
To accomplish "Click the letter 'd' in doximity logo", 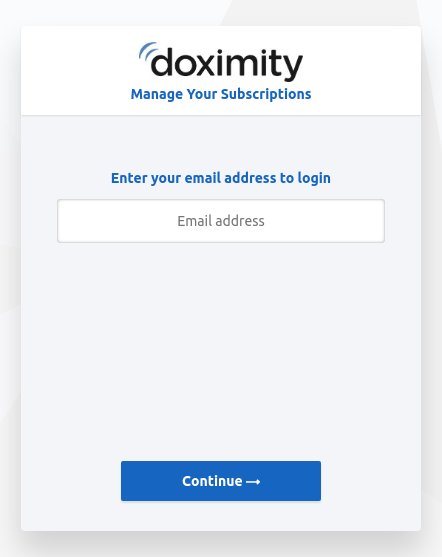I will tap(162, 62).
